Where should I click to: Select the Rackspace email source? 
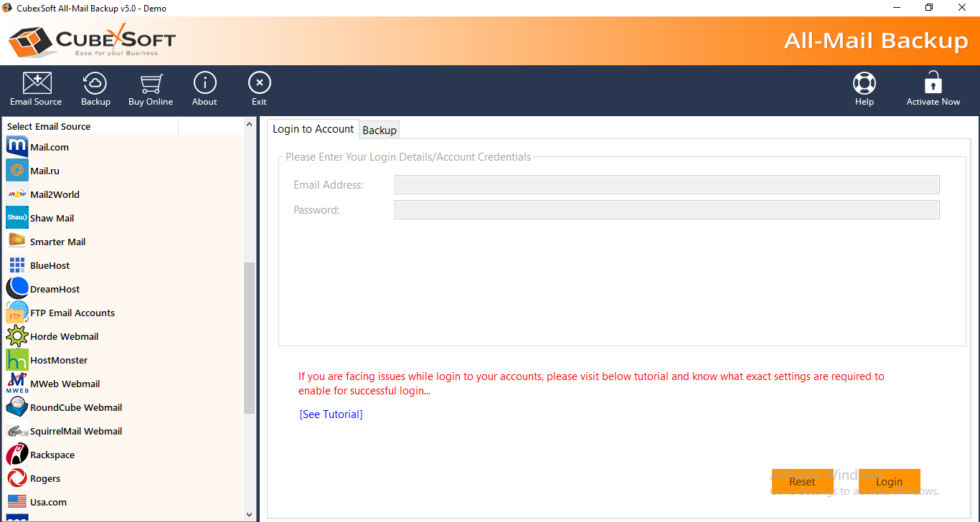pos(52,455)
